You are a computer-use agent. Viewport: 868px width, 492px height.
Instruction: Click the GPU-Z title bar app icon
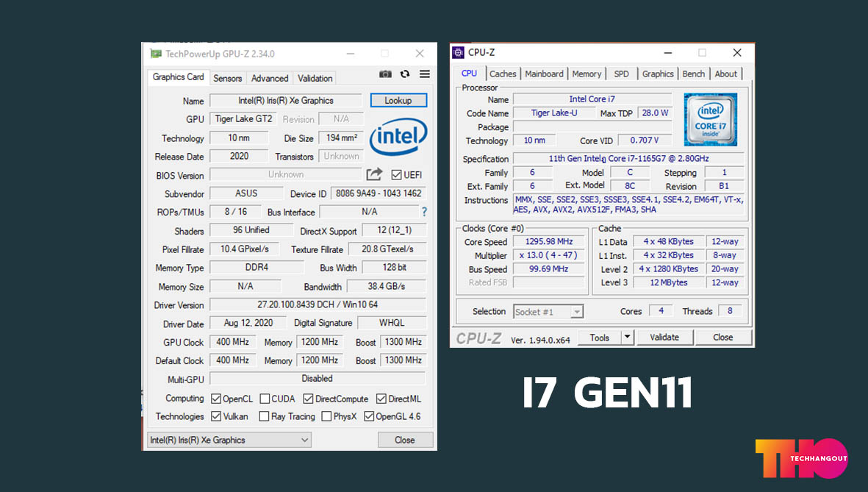click(156, 54)
